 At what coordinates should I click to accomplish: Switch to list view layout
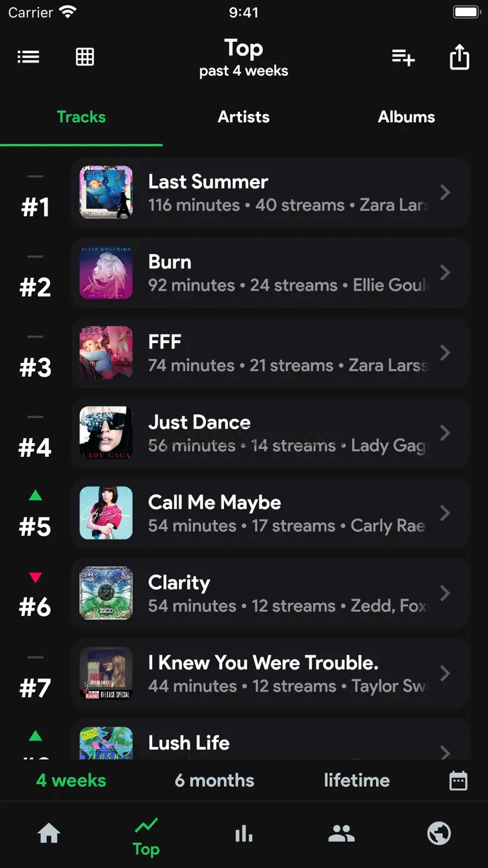point(28,58)
